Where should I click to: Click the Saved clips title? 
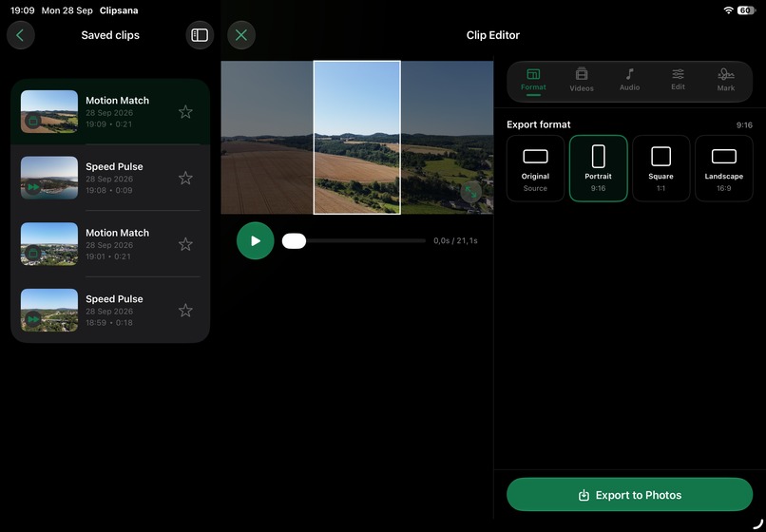pyautogui.click(x=110, y=35)
